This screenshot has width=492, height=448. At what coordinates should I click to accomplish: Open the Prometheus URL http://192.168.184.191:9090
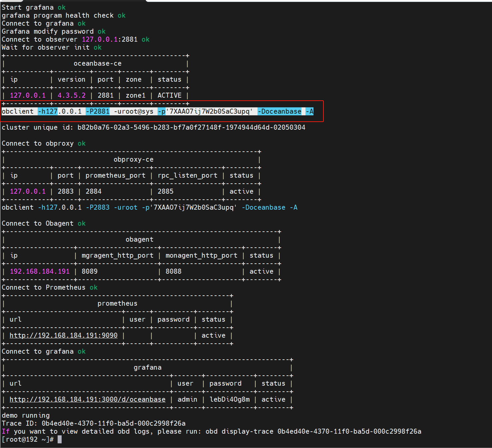[x=63, y=335]
